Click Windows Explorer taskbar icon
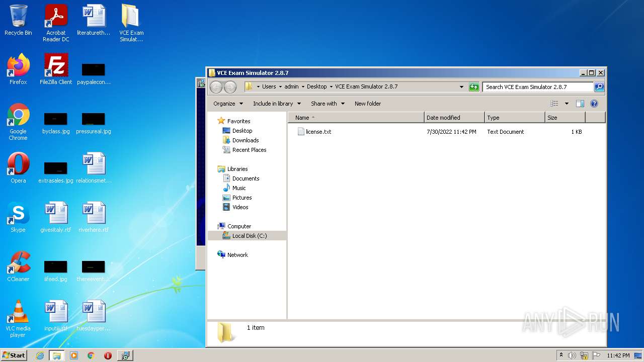The height and width of the screenshot is (362, 644). click(x=57, y=355)
